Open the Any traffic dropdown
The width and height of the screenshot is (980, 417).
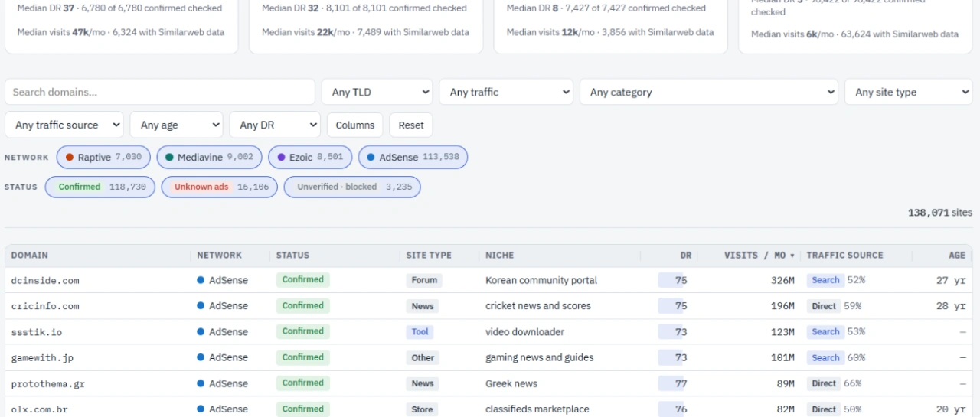coord(506,92)
